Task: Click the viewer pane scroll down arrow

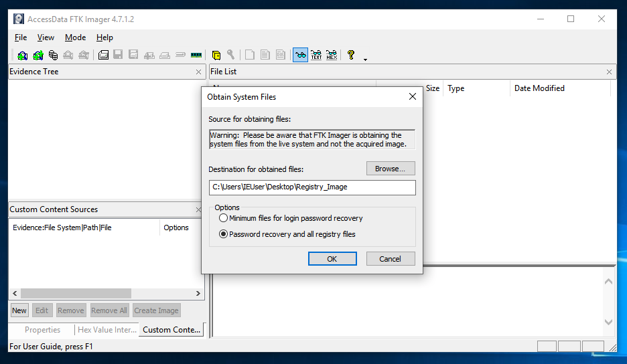Action: pos(609,322)
